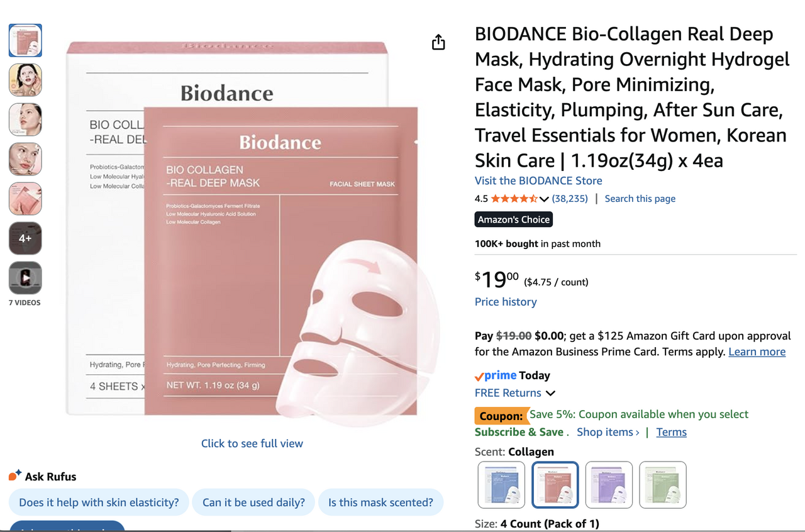Screen dimensions: 805x532
Task: Click the Ask Rufus sparkle icon
Action: (15, 475)
